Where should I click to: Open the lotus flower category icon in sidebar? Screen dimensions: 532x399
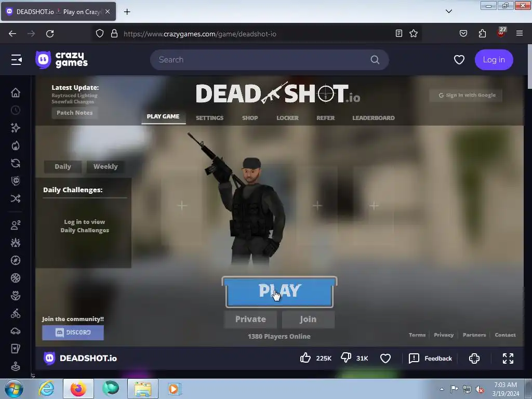pos(16,296)
